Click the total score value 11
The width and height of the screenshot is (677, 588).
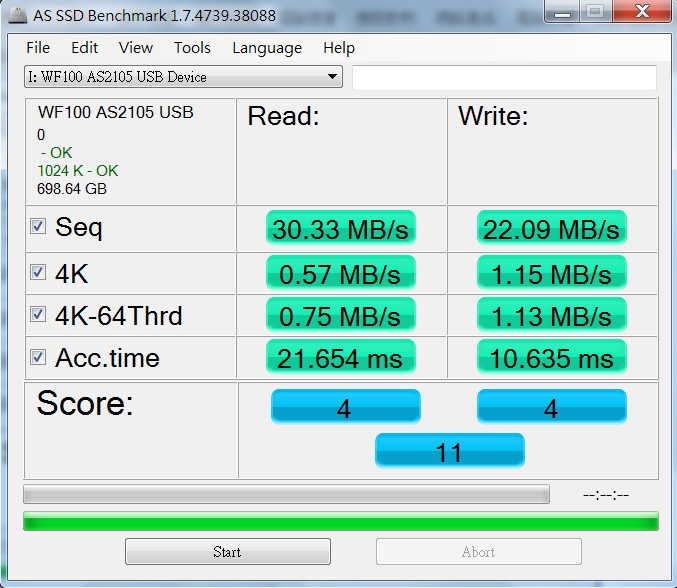point(449,451)
